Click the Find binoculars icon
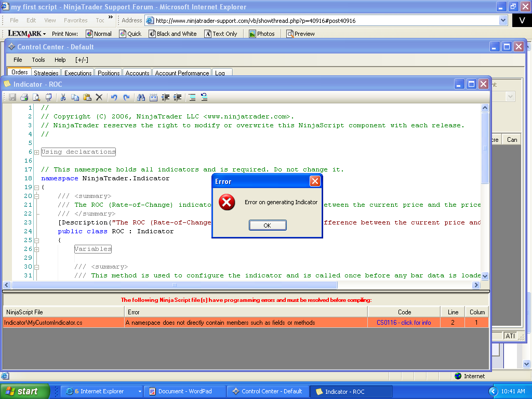The image size is (532, 399). 141,97
